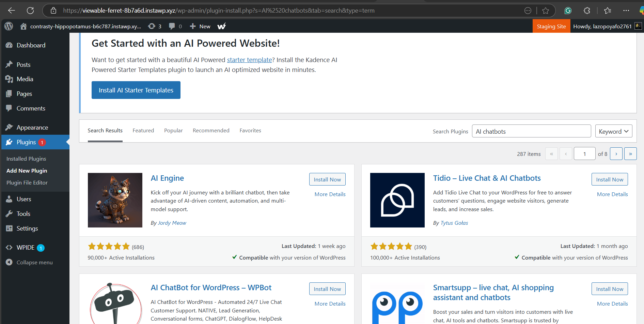Install the AI Engine plugin

(327, 179)
